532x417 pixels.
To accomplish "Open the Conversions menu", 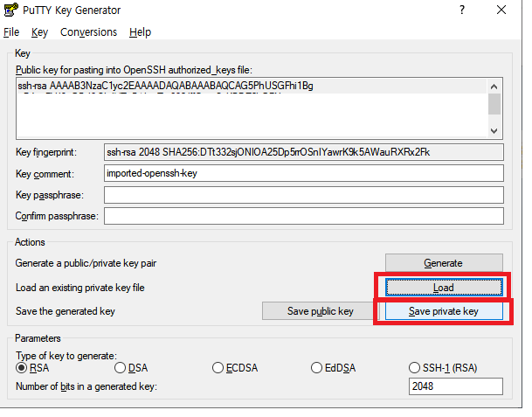I will point(88,32).
